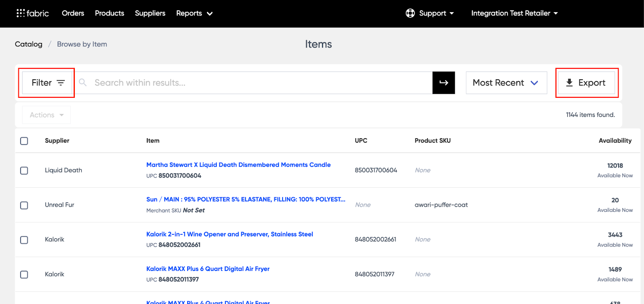Image resolution: width=644 pixels, height=304 pixels.
Task: Click the '1144 items found.' text
Action: click(590, 115)
